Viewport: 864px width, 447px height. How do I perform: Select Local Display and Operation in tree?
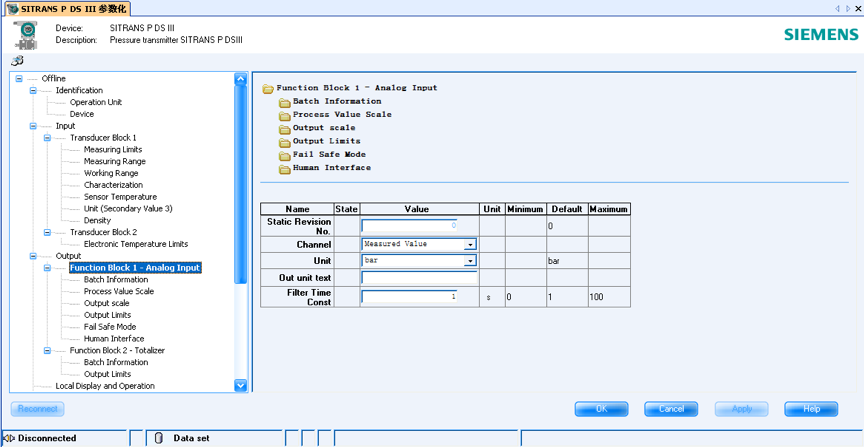[105, 386]
